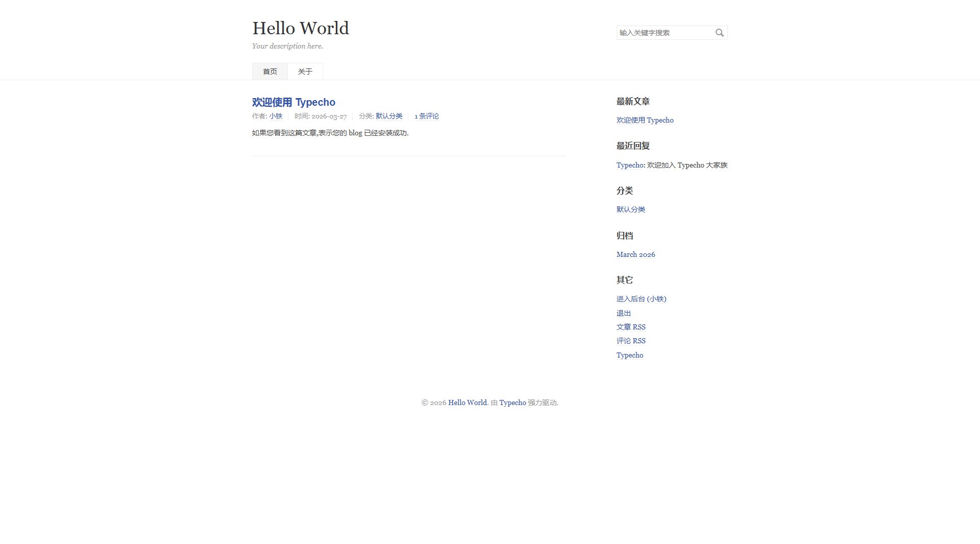980x544 pixels.
Task: Open the post 欢迎使用 Typecho
Action: [293, 102]
